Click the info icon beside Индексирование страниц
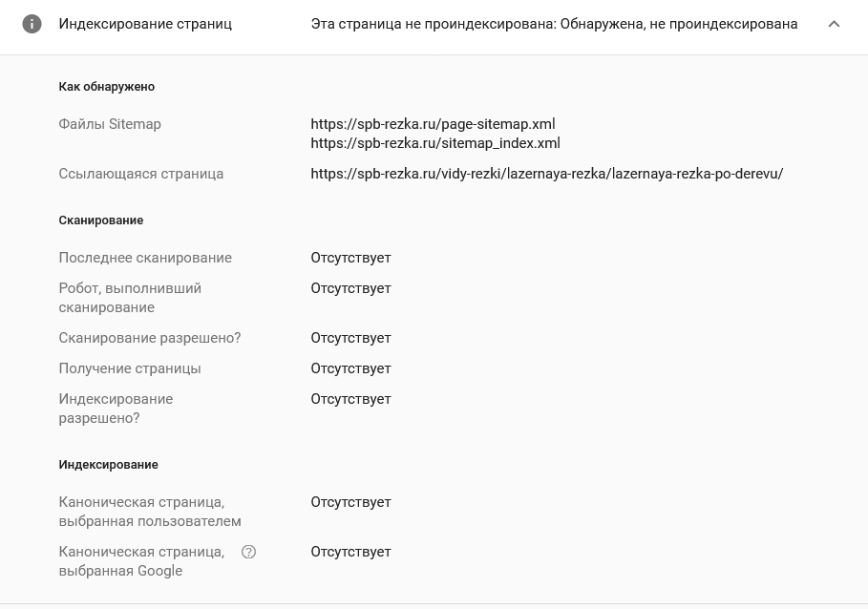 click(x=32, y=24)
